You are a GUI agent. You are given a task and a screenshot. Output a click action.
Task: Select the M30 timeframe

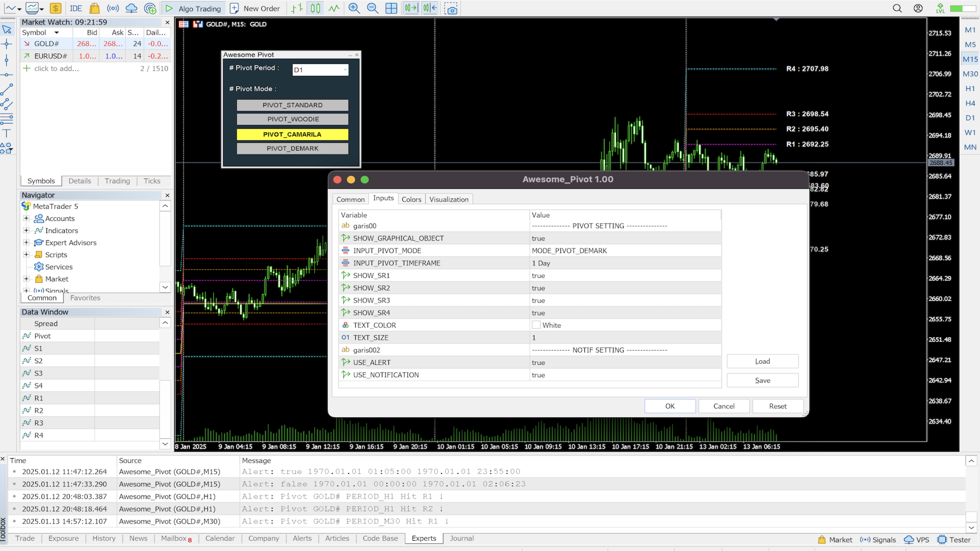[x=970, y=74]
